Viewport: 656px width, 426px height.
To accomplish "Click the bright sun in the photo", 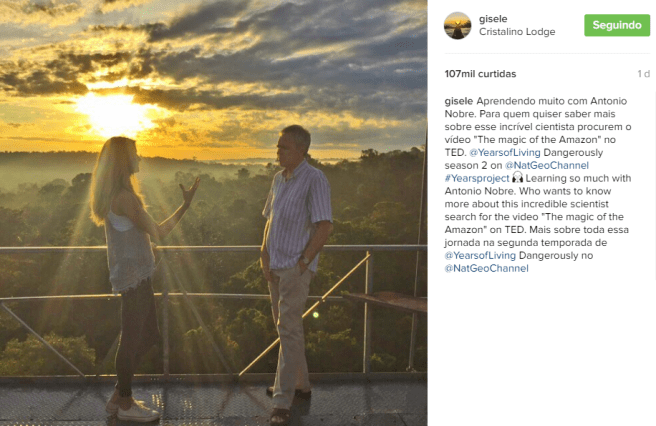I will (x=115, y=113).
